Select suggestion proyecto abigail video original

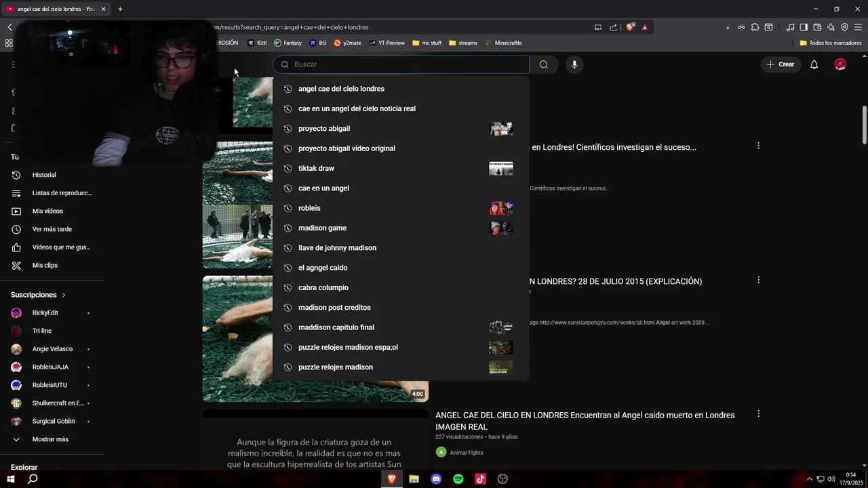point(401,148)
